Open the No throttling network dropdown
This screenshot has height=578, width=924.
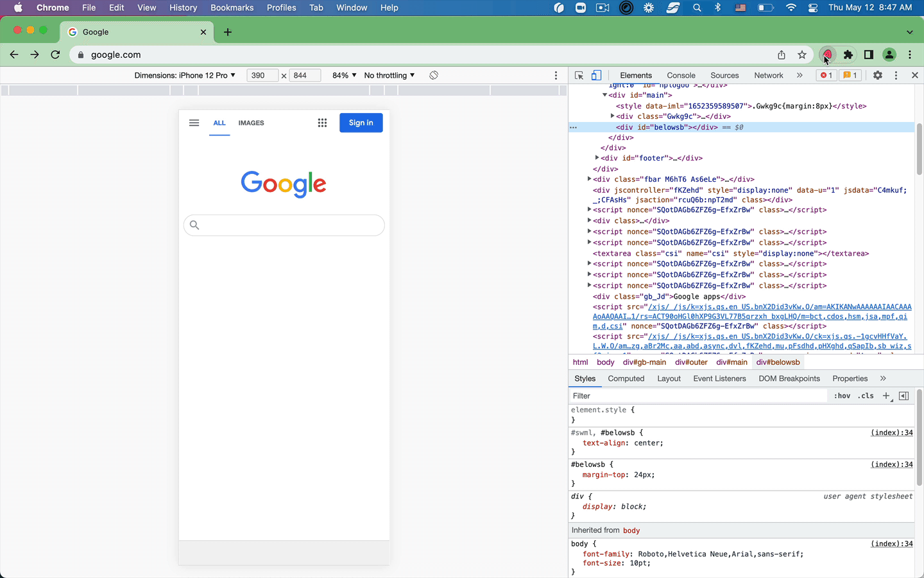[x=388, y=75]
